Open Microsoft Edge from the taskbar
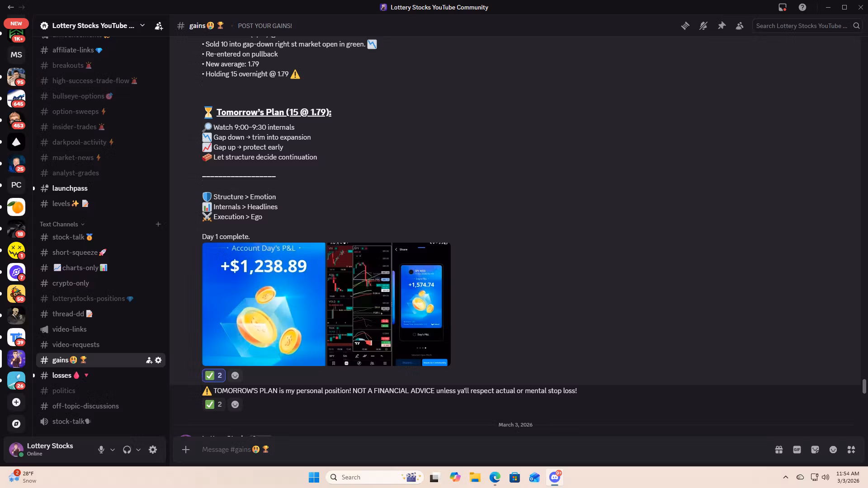The image size is (868, 488). click(495, 477)
